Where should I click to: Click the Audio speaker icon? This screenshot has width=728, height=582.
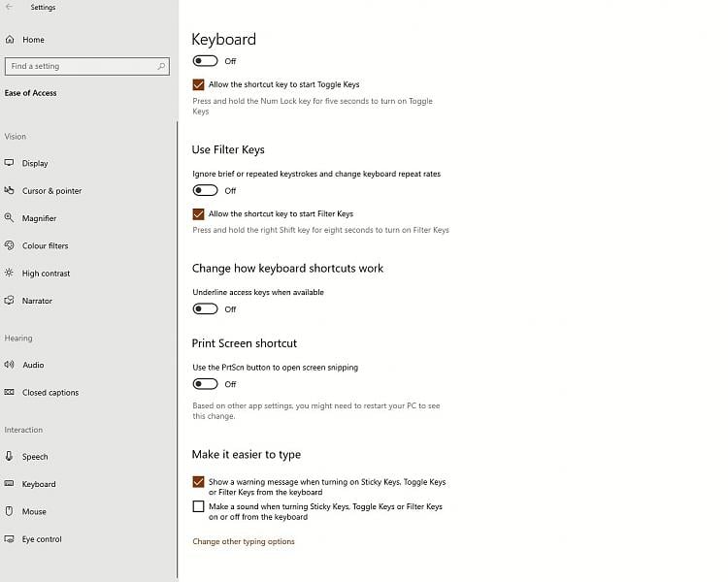(10, 365)
